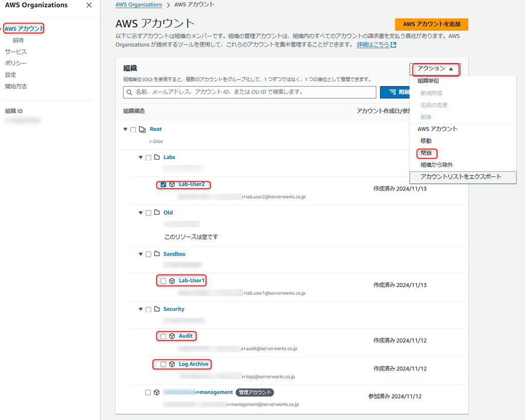Choose 閉鎖 from the actions menu
The image size is (525, 420).
(x=426, y=153)
